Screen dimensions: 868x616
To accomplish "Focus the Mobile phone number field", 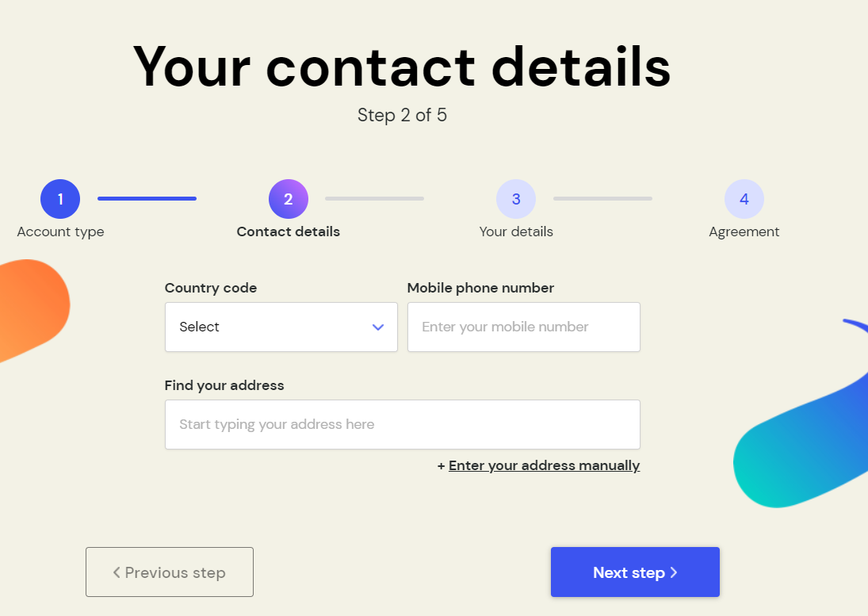I will click(x=524, y=327).
